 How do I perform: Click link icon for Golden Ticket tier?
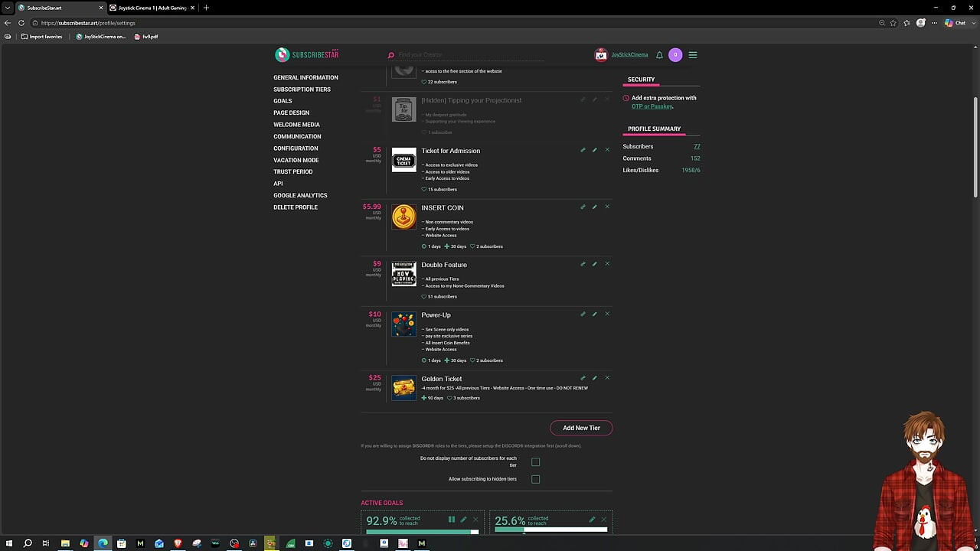pyautogui.click(x=583, y=378)
